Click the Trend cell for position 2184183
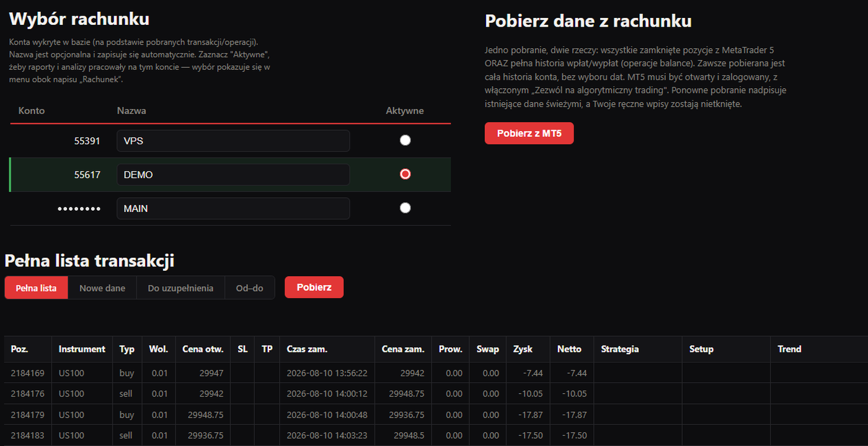The height and width of the screenshot is (446, 868). 819,435
